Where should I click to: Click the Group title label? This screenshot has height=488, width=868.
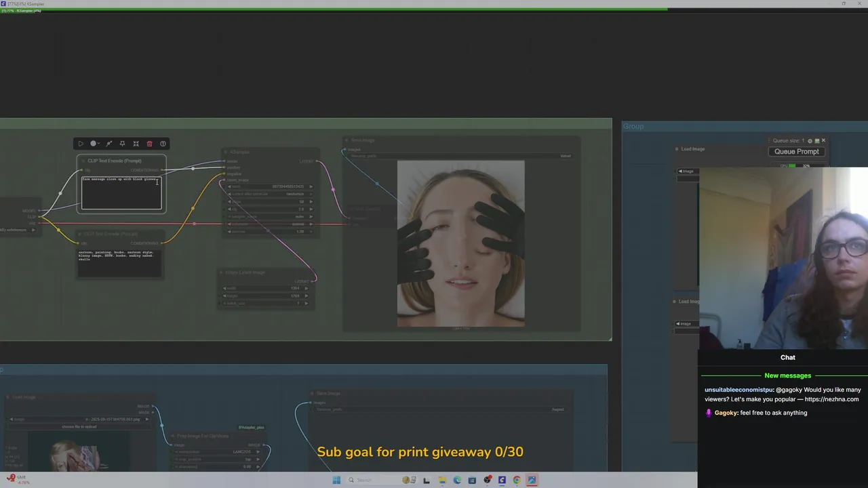point(633,126)
